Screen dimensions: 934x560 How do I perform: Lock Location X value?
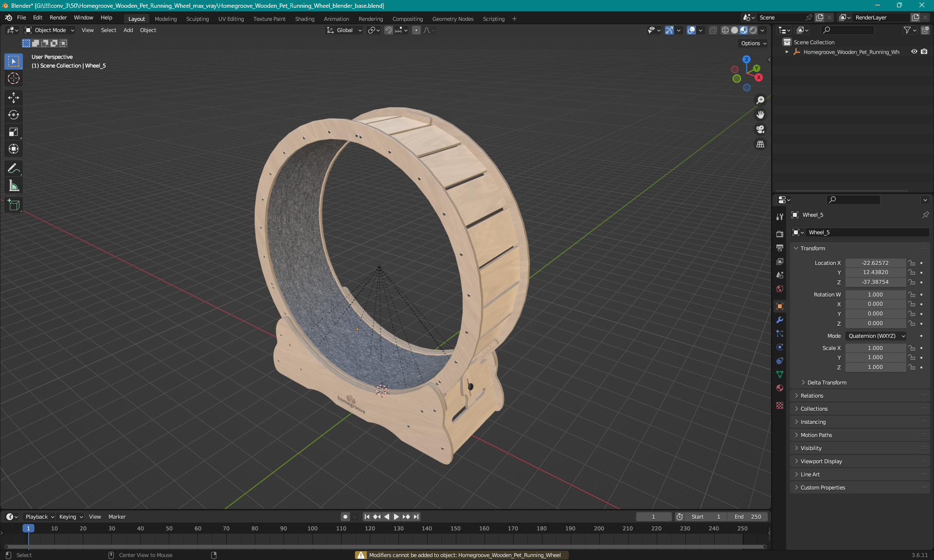point(912,263)
